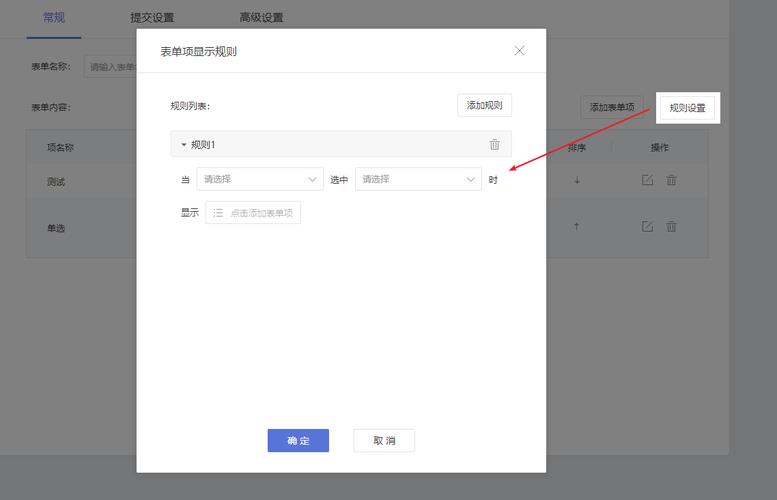Switch to the 高级设置 tab
The image size is (777, 500).
(x=261, y=17)
